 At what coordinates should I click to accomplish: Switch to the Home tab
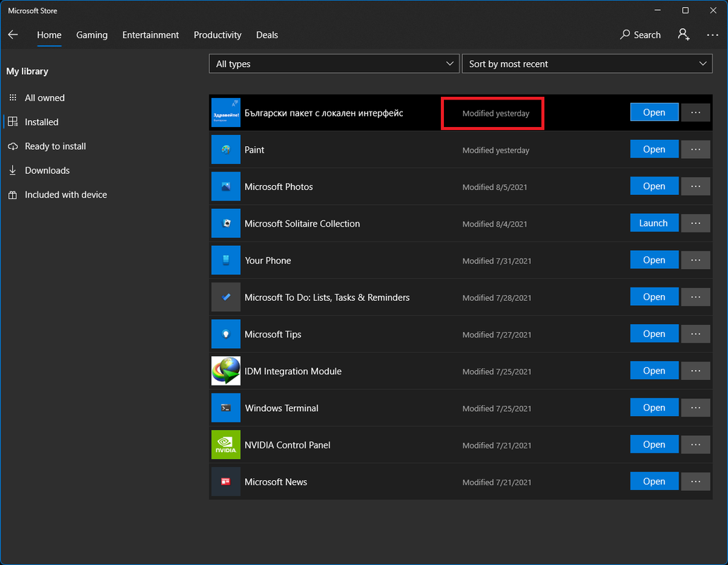coord(49,35)
